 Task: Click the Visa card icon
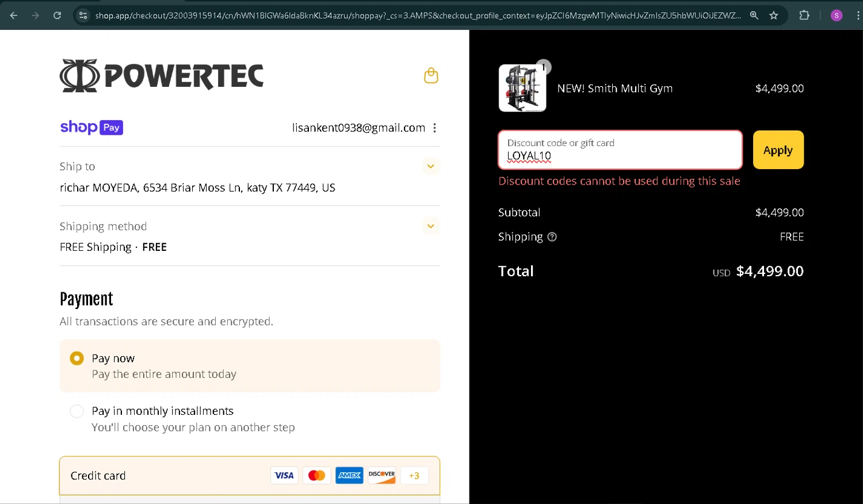pyautogui.click(x=284, y=475)
